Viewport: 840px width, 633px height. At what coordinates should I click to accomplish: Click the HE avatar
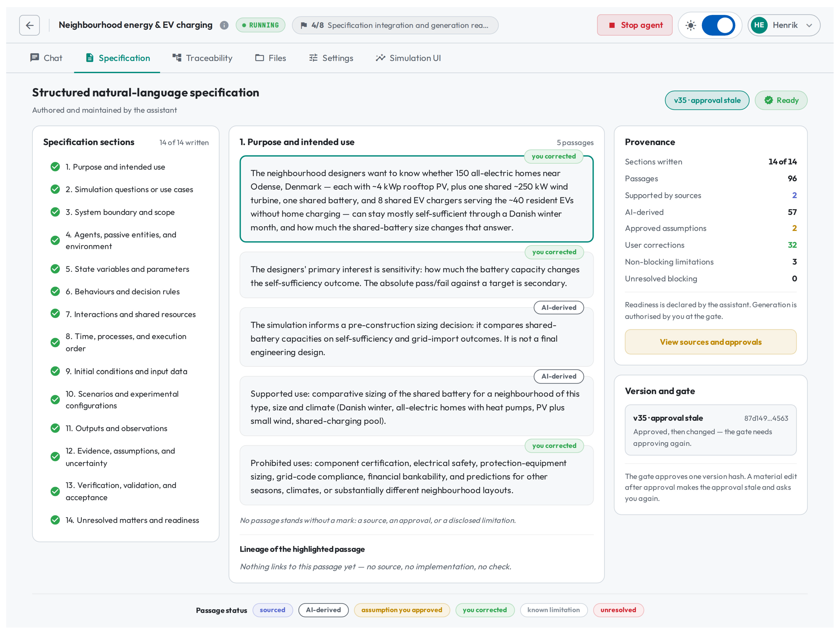pyautogui.click(x=759, y=25)
